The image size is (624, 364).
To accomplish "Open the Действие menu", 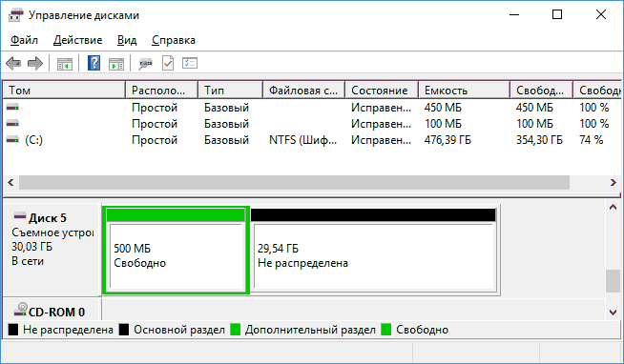I will click(77, 40).
